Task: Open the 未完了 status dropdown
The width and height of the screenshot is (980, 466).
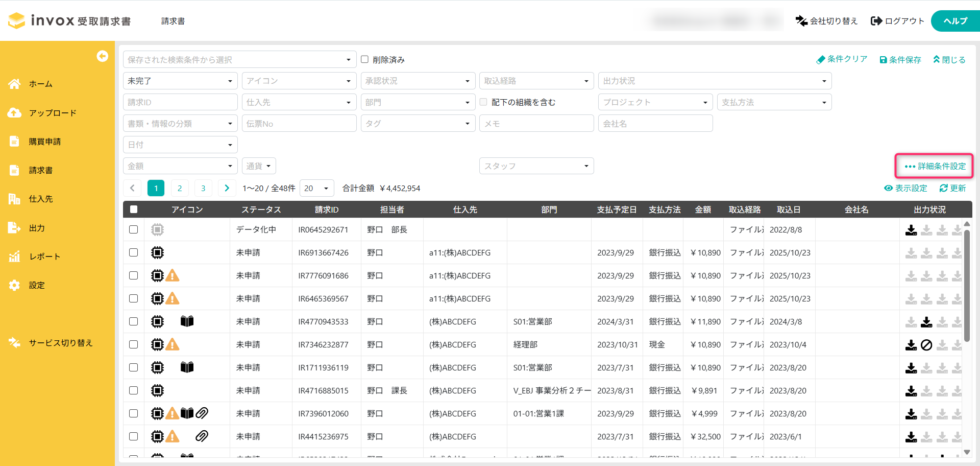Action: (180, 81)
